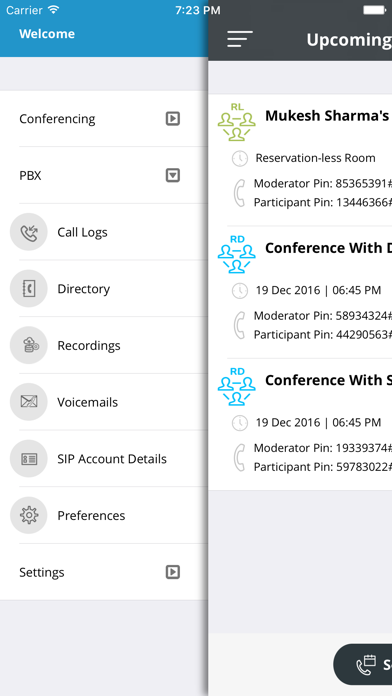This screenshot has height=696, width=392.
Task: Tap the Wi-Fi status icon
Action: 54,10
